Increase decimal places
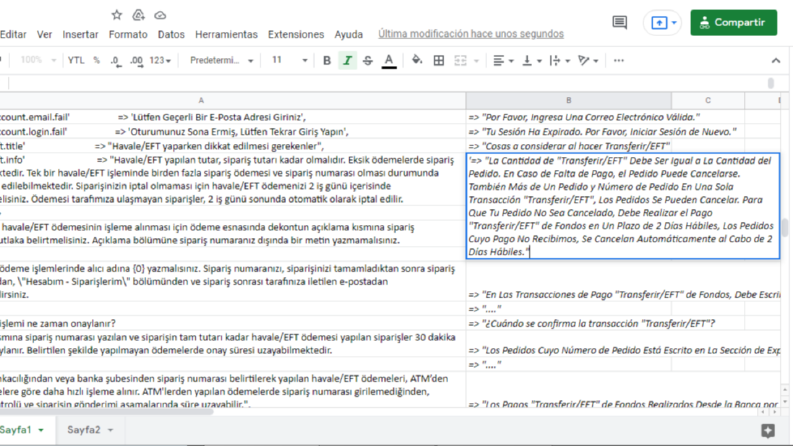 click(x=137, y=61)
